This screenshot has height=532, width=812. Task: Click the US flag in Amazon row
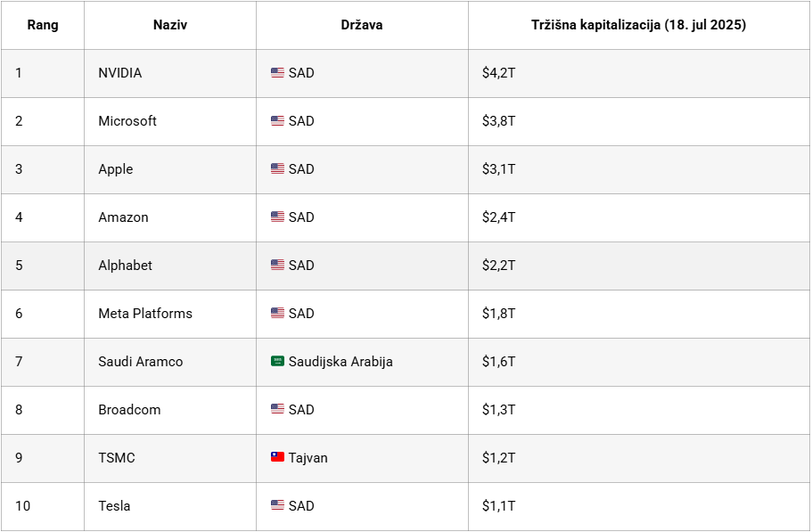tap(277, 217)
